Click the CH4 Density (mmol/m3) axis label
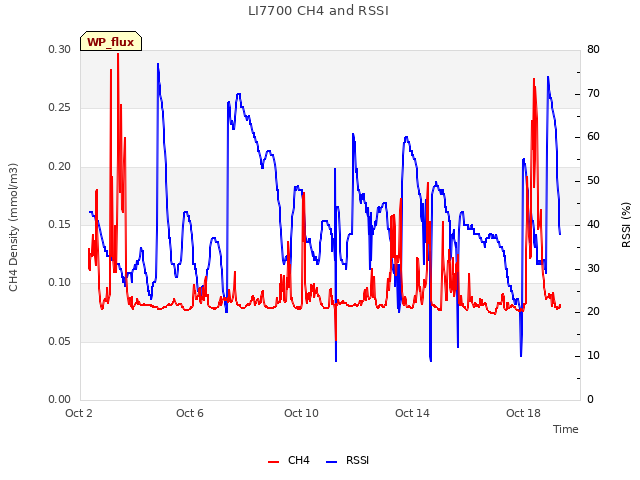Image resolution: width=640 pixels, height=480 pixels. coord(13,227)
